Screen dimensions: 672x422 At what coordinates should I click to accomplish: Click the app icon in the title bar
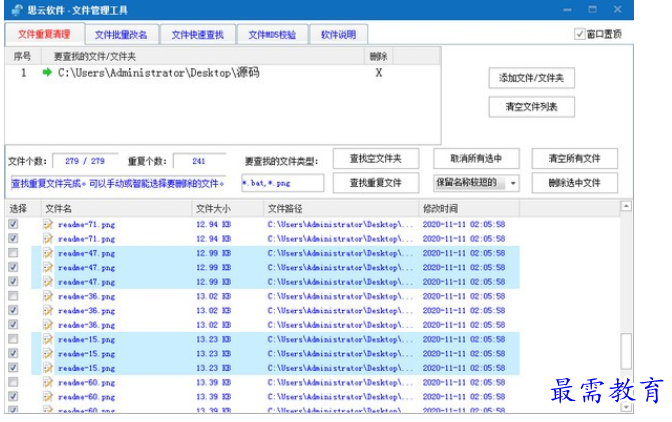click(17, 10)
